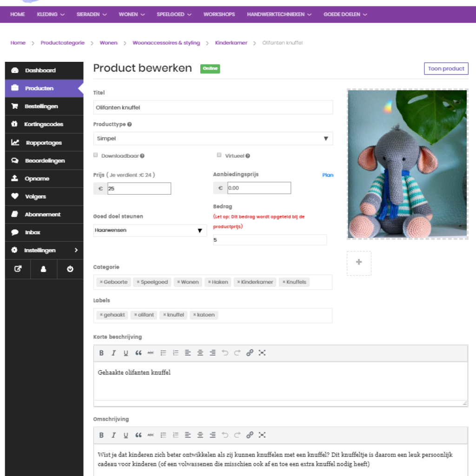This screenshot has width=476, height=476.
Task: Open Beoordelingen in the sidebar
Action: point(44,160)
